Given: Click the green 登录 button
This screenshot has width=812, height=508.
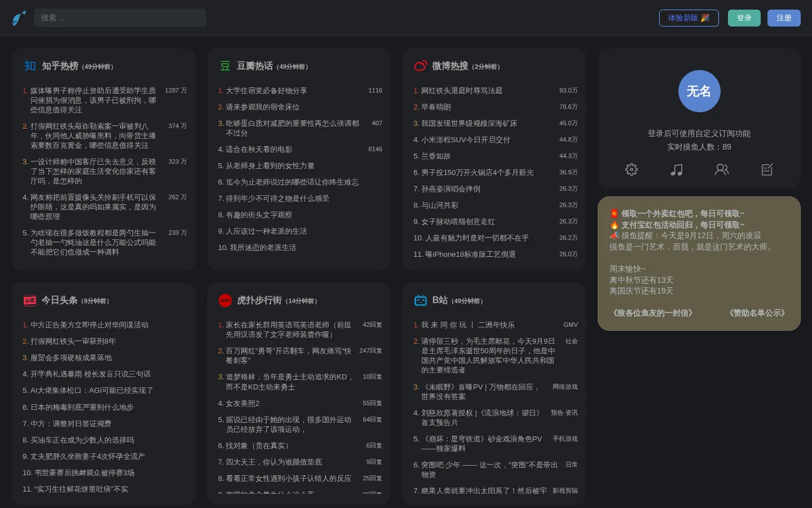Looking at the screenshot, I should (x=744, y=18).
